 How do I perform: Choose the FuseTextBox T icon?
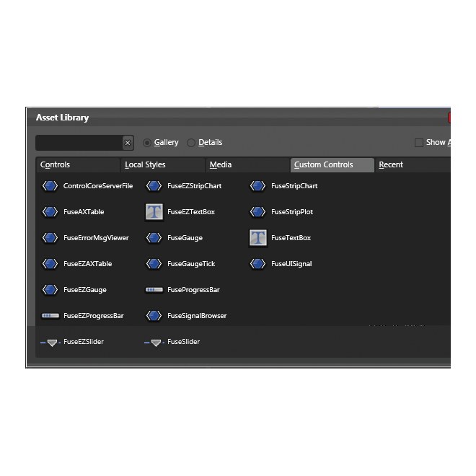[x=258, y=238]
